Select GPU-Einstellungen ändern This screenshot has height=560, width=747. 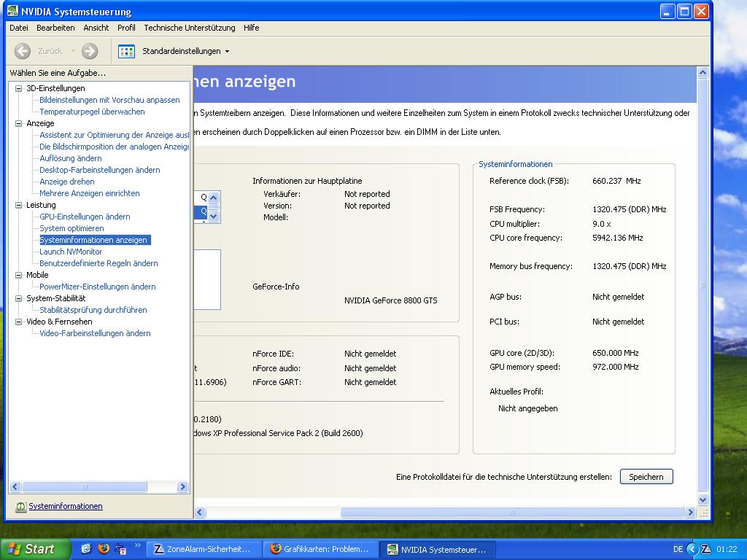pyautogui.click(x=85, y=217)
